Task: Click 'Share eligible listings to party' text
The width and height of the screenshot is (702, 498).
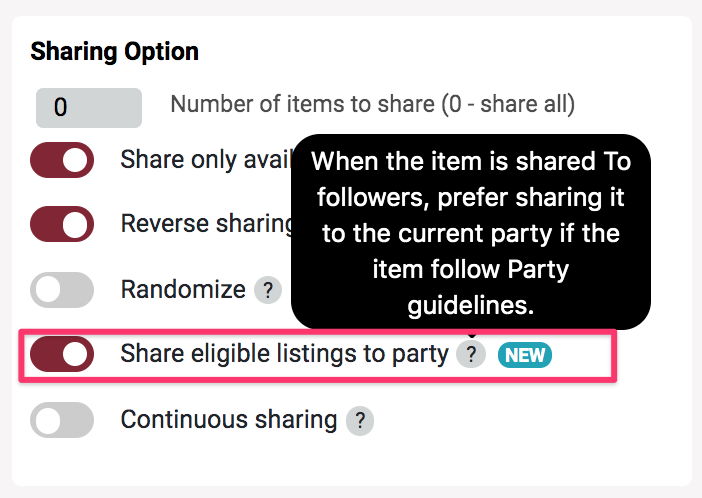Action: [284, 354]
